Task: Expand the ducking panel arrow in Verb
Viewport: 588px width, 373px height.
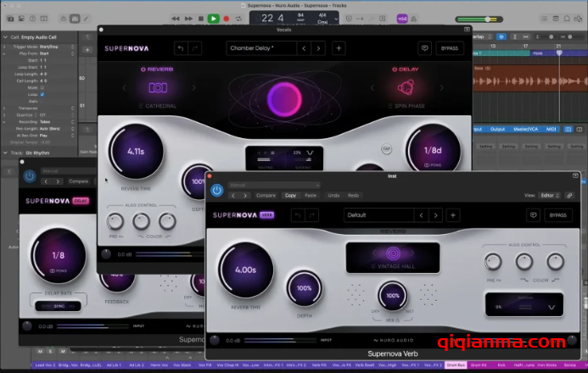Action: pos(552,307)
